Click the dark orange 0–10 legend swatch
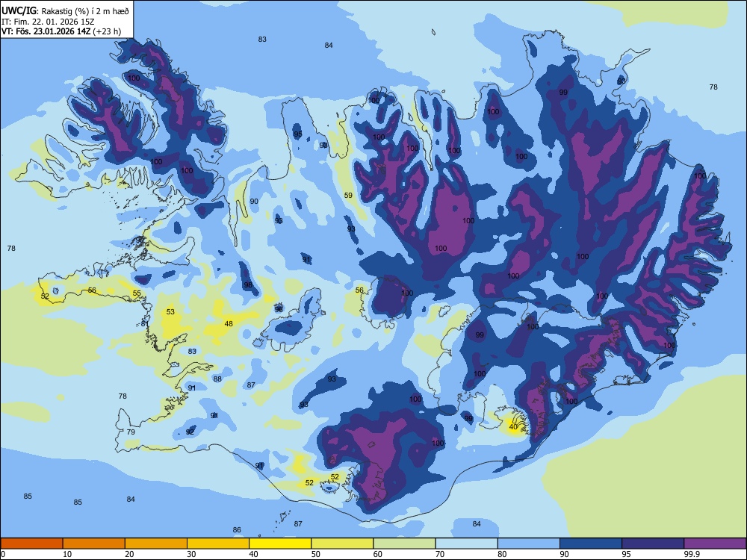This screenshot has width=747, height=560. pos(31,544)
